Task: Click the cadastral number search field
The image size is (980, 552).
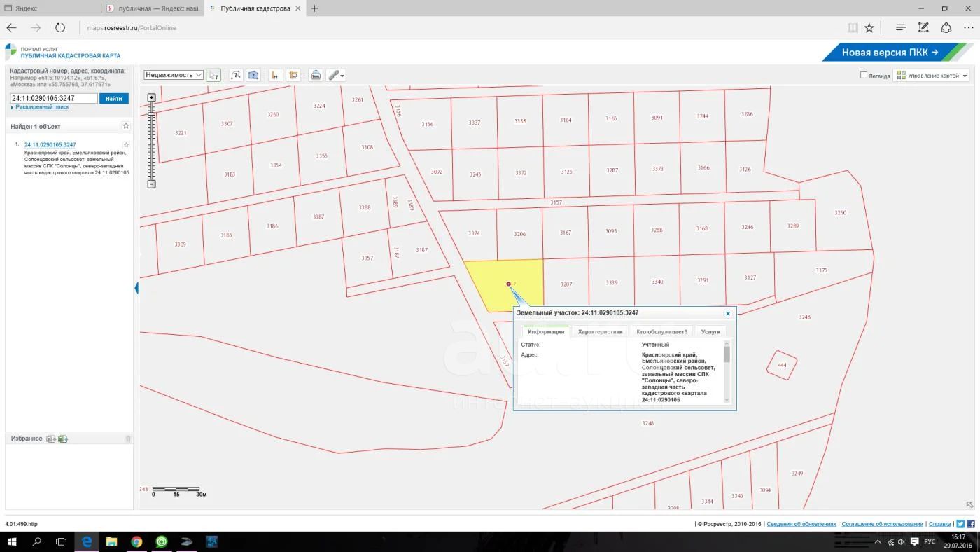Action: click(53, 99)
